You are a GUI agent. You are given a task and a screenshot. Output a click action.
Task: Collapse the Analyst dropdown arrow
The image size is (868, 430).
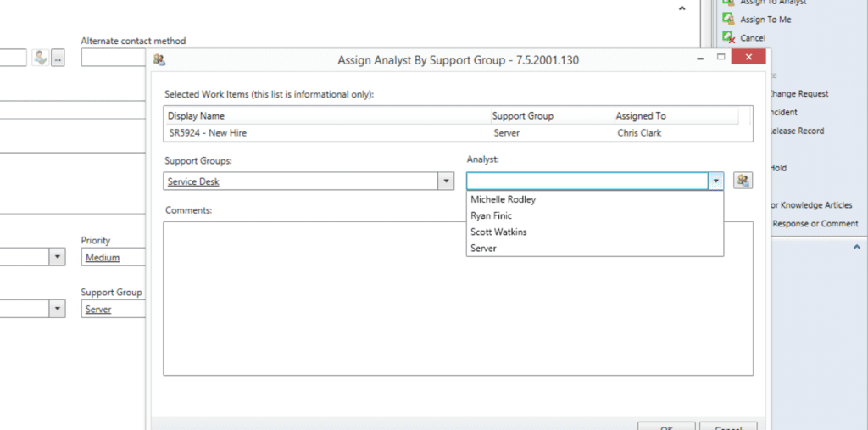click(x=715, y=181)
